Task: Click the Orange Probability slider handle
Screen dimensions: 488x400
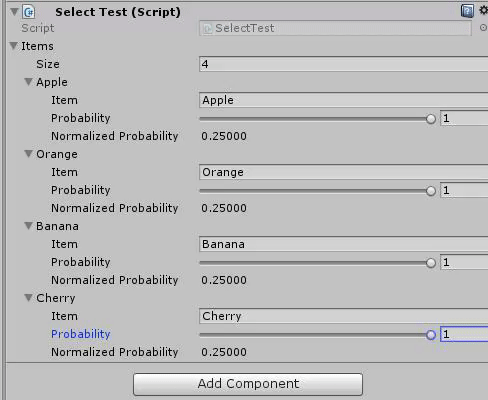Action: (431, 191)
